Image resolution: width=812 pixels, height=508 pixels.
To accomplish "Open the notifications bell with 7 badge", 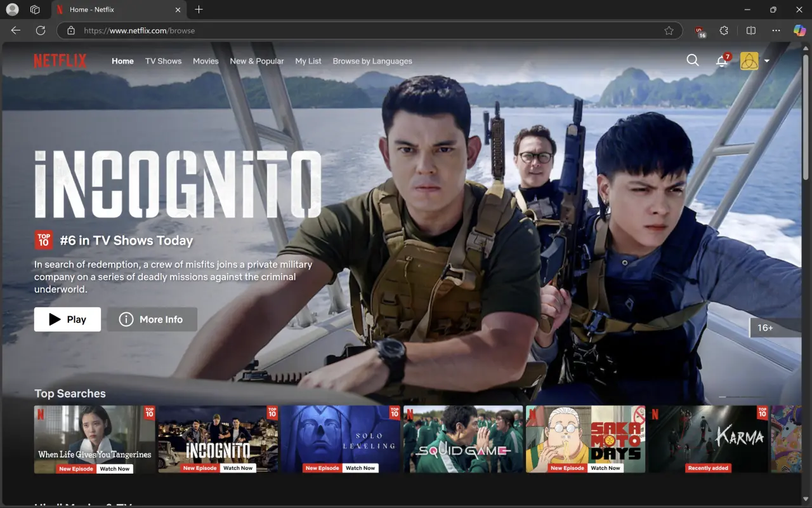I will coord(722,60).
